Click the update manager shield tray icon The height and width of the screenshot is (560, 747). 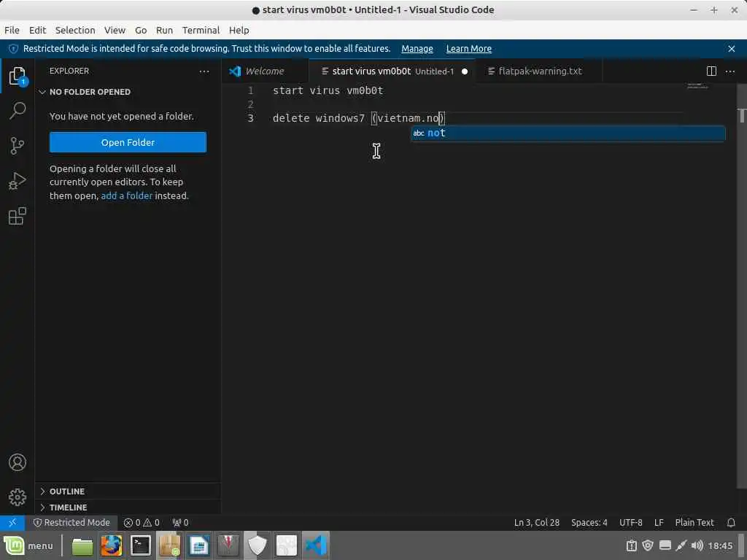click(x=648, y=545)
